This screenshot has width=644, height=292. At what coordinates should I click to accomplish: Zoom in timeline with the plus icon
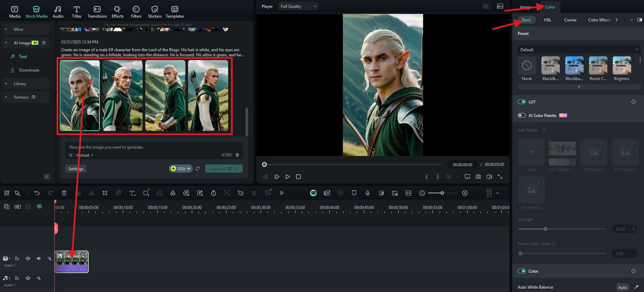[465, 193]
